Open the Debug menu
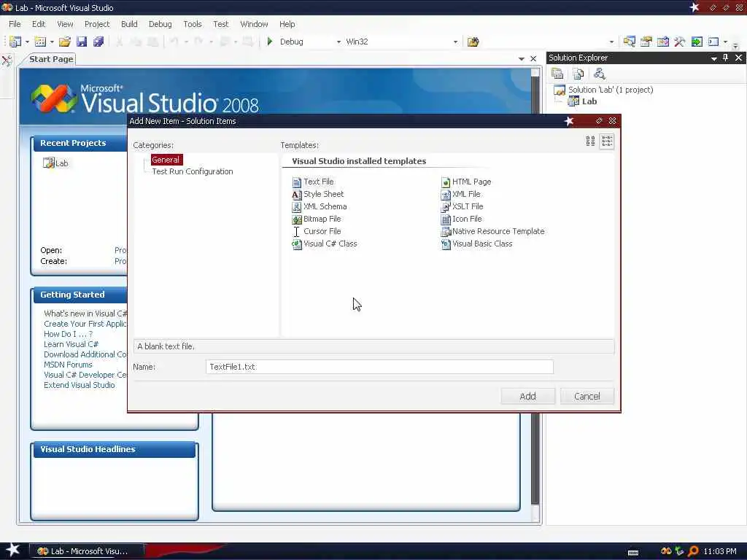Viewport: 747px width, 560px height. [x=160, y=24]
